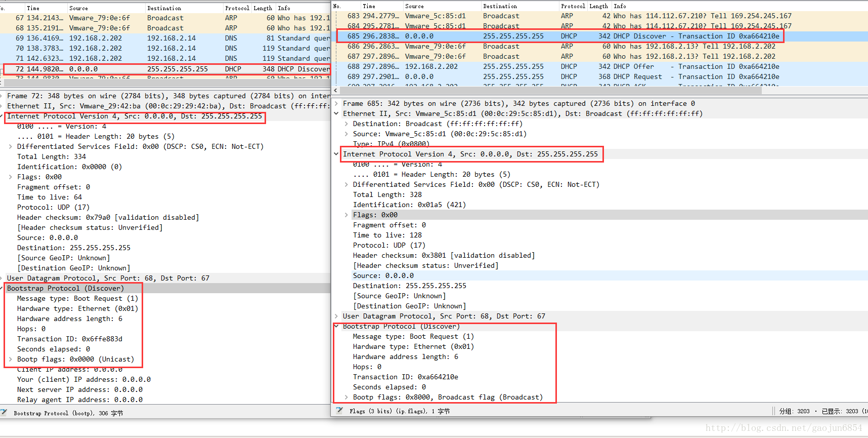Select Relay agent IP address: 0.0.0.0

coord(80,400)
